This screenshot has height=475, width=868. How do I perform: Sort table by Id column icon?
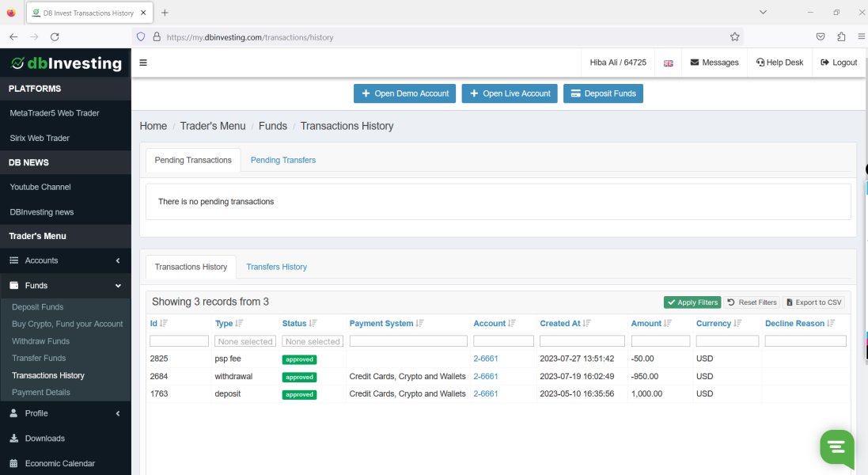click(x=165, y=324)
